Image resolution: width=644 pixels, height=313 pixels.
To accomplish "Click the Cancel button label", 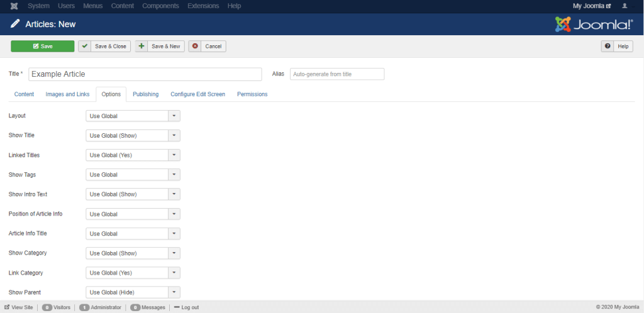I will click(x=213, y=47).
